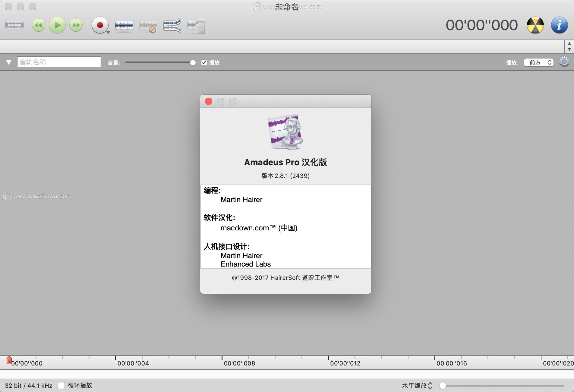Click timeline ruler at 00'00''016

click(x=452, y=363)
